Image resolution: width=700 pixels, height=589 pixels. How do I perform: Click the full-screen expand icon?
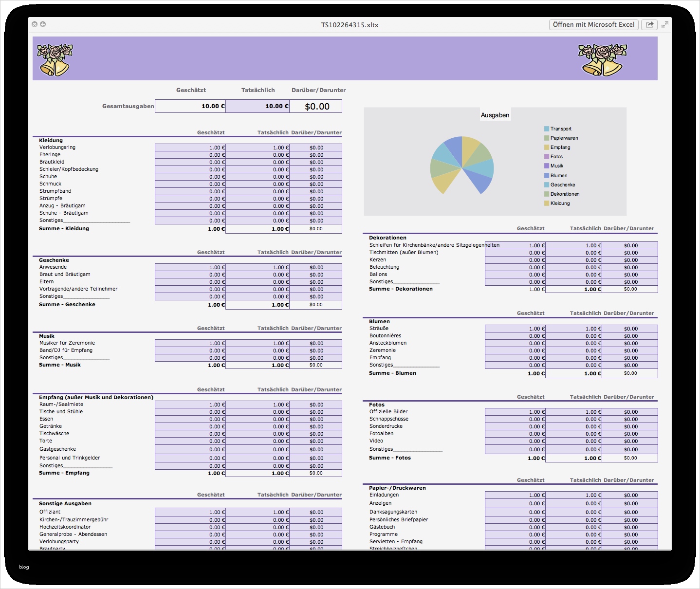pyautogui.click(x=665, y=24)
